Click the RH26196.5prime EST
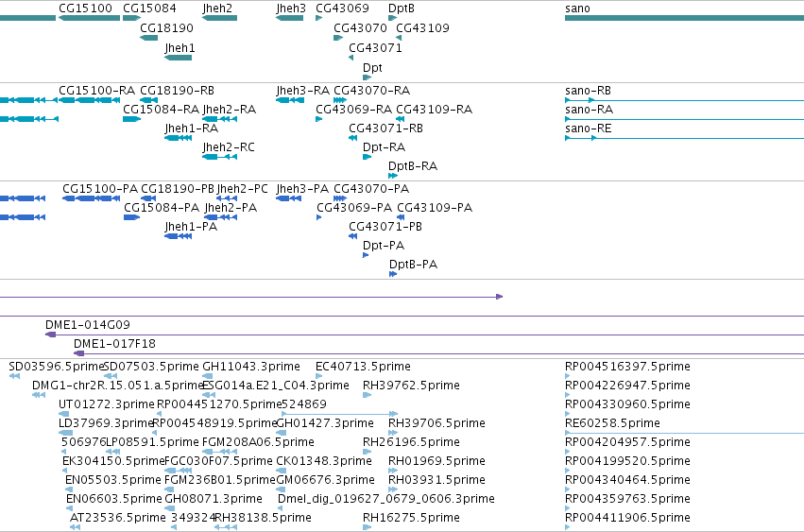 click(368, 453)
